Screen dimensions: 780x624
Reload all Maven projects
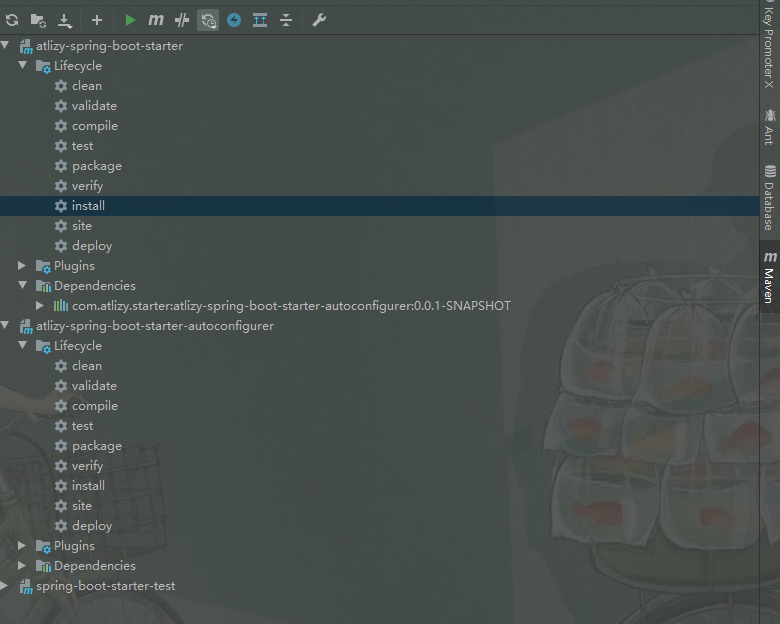click(12, 20)
